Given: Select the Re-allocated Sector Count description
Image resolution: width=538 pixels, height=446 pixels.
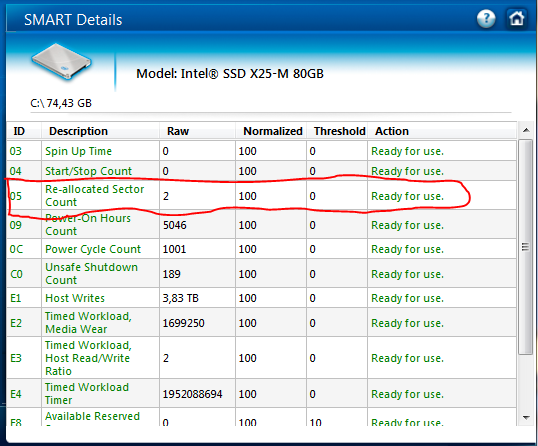Looking at the screenshot, I should [95, 196].
